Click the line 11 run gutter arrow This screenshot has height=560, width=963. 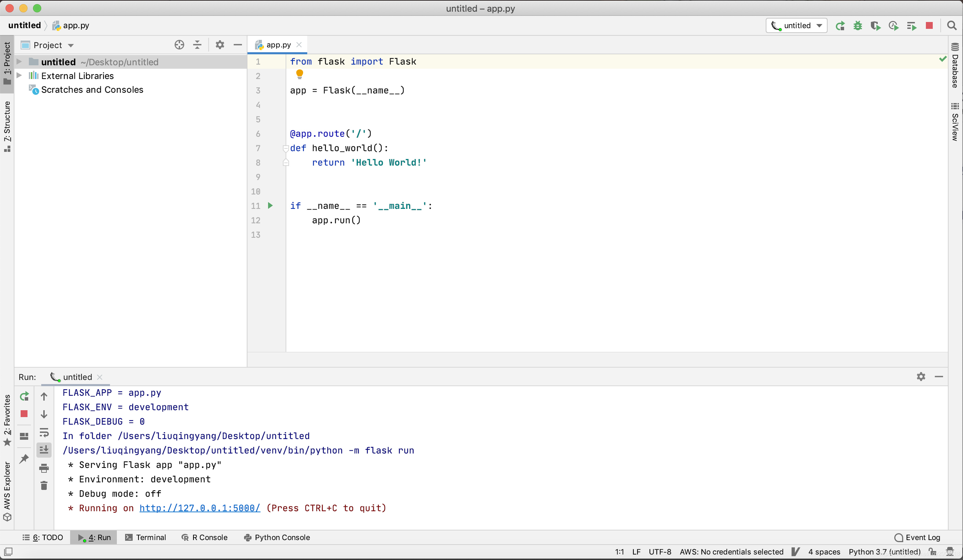point(270,205)
